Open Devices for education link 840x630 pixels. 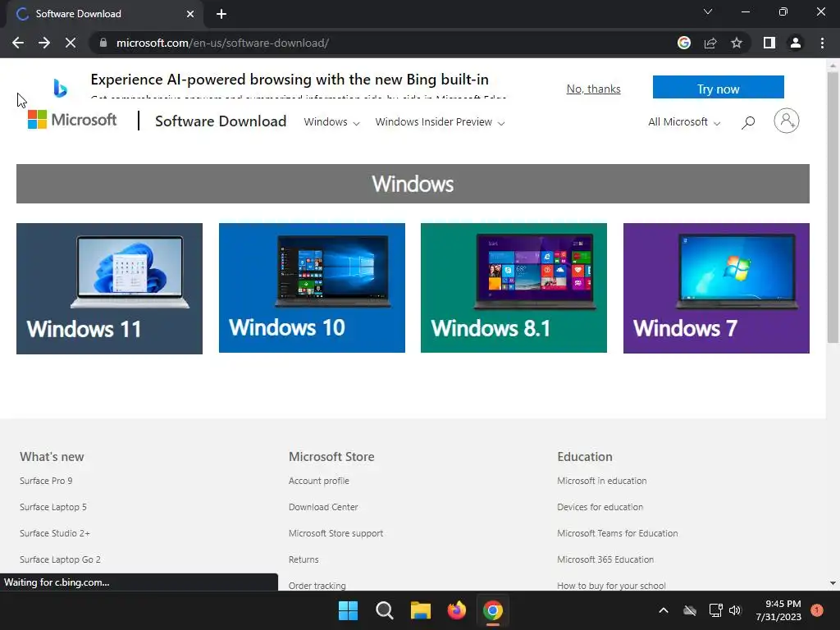(x=600, y=507)
